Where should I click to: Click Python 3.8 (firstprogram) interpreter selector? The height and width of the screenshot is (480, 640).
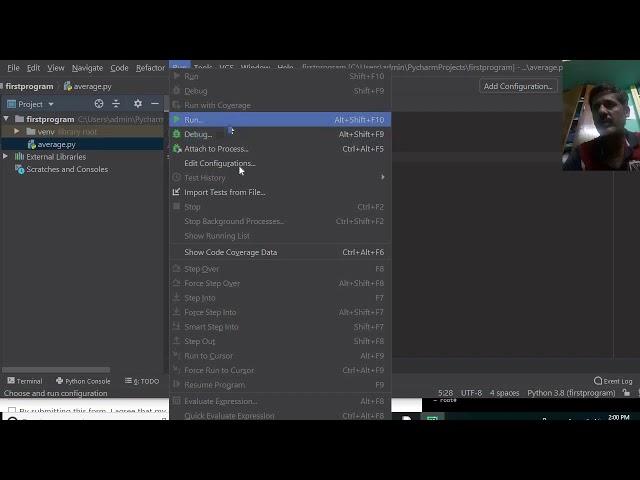(x=571, y=393)
